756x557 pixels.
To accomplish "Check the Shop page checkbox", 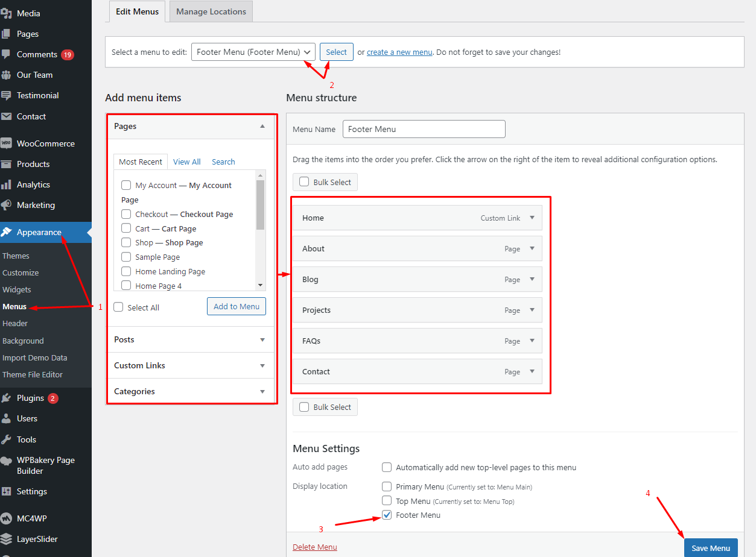I will click(126, 242).
